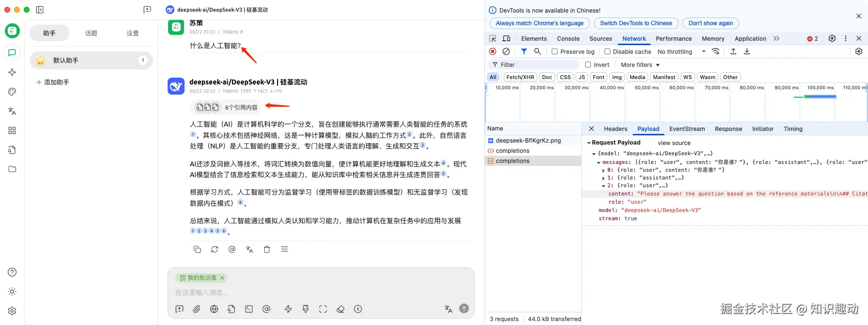
Task: Toggle the Fetch/XHR request type filter
Action: [x=520, y=77]
